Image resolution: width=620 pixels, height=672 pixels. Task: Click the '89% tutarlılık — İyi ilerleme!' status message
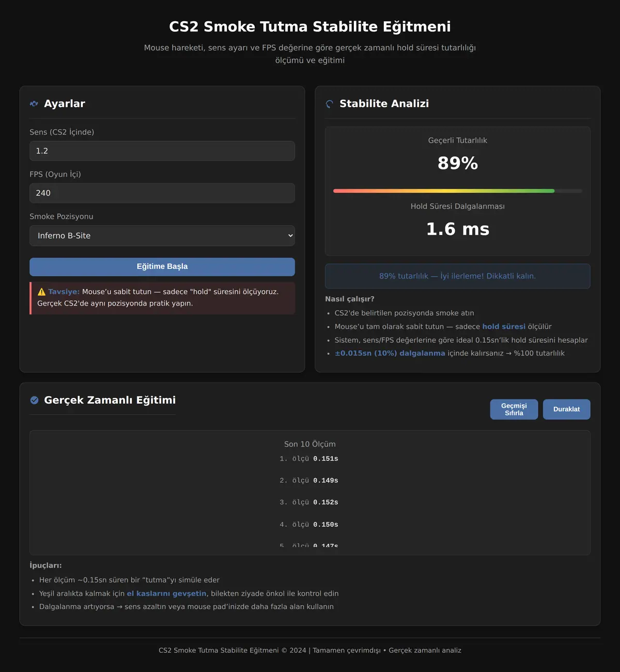coord(458,276)
